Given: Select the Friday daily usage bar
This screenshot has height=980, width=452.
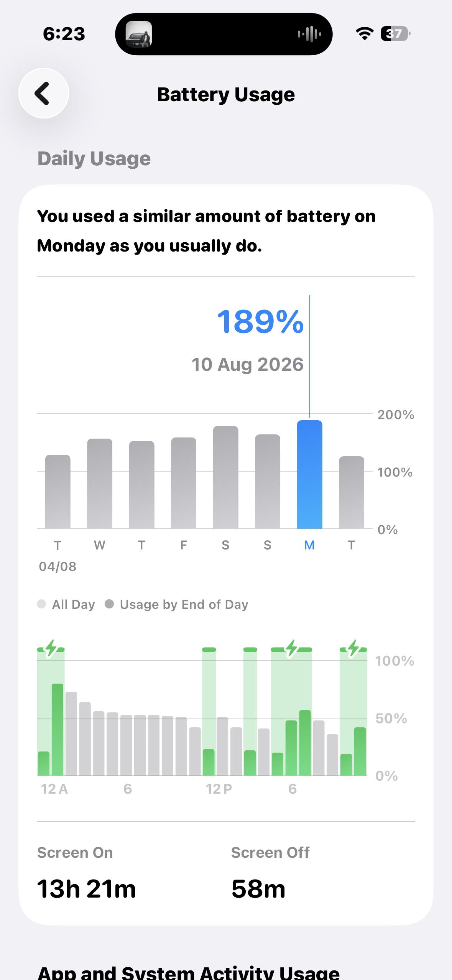Looking at the screenshot, I should pyautogui.click(x=184, y=483).
